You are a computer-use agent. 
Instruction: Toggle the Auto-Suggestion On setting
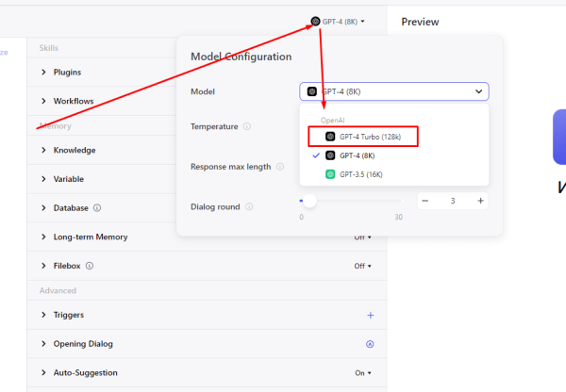coord(362,373)
